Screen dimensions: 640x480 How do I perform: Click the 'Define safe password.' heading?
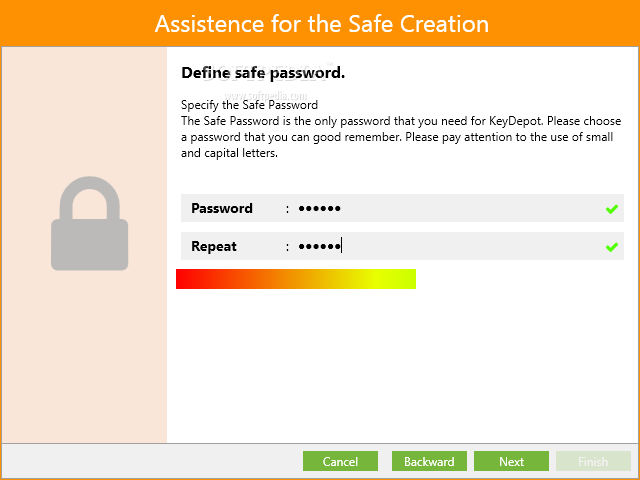pyautogui.click(x=263, y=73)
